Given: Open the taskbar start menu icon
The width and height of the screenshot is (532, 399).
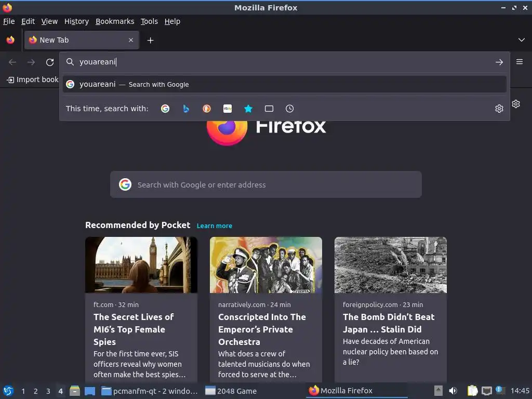Looking at the screenshot, I should 8,391.
